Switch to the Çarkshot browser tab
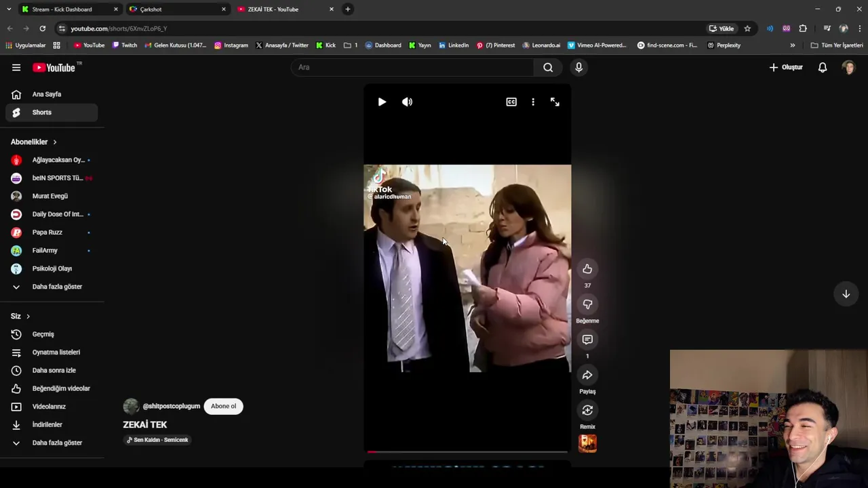The width and height of the screenshot is (868, 488). pyautogui.click(x=176, y=9)
